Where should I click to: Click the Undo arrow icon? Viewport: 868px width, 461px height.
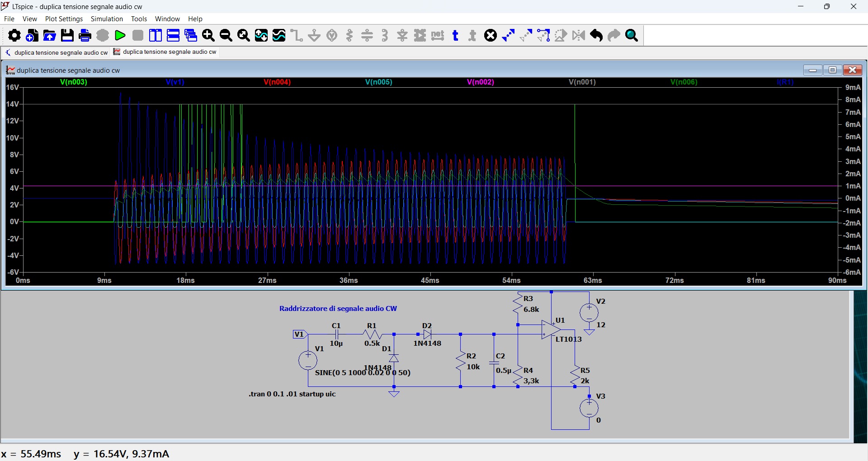tap(596, 35)
